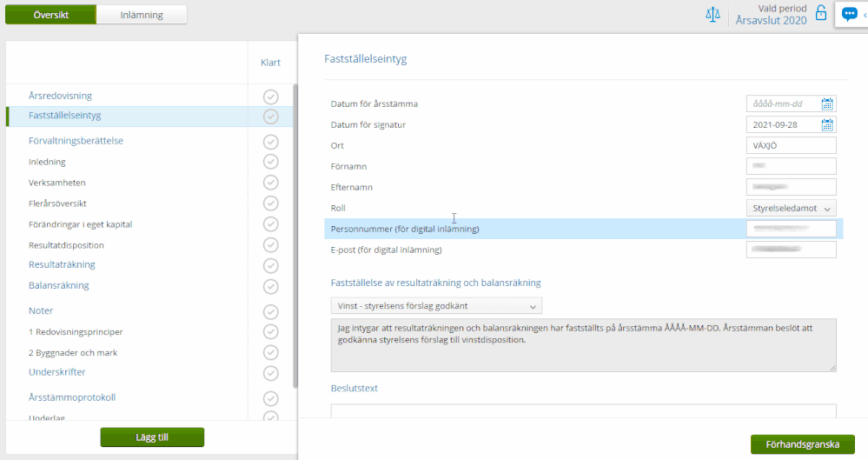
Task: Mark Årsredovisning as done with its checkmark
Action: [x=270, y=97]
